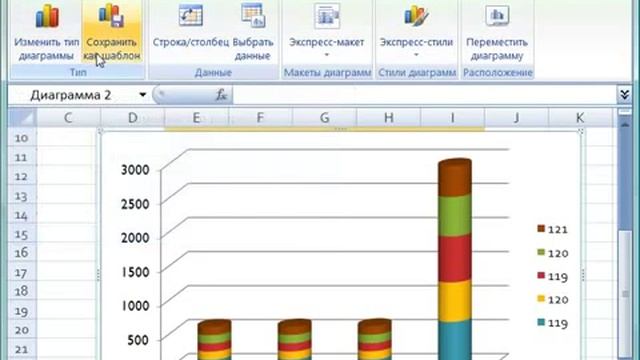Select row 18 header

[x=22, y=291]
